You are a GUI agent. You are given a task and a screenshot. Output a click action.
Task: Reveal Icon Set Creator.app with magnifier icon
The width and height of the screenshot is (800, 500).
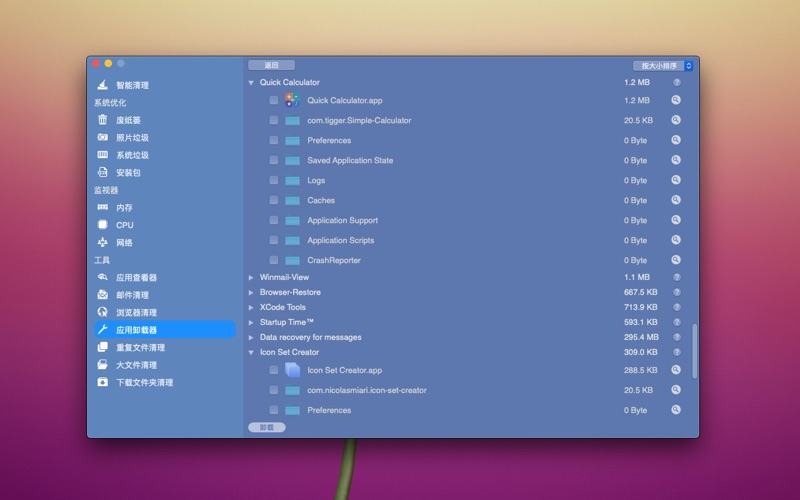click(x=676, y=370)
